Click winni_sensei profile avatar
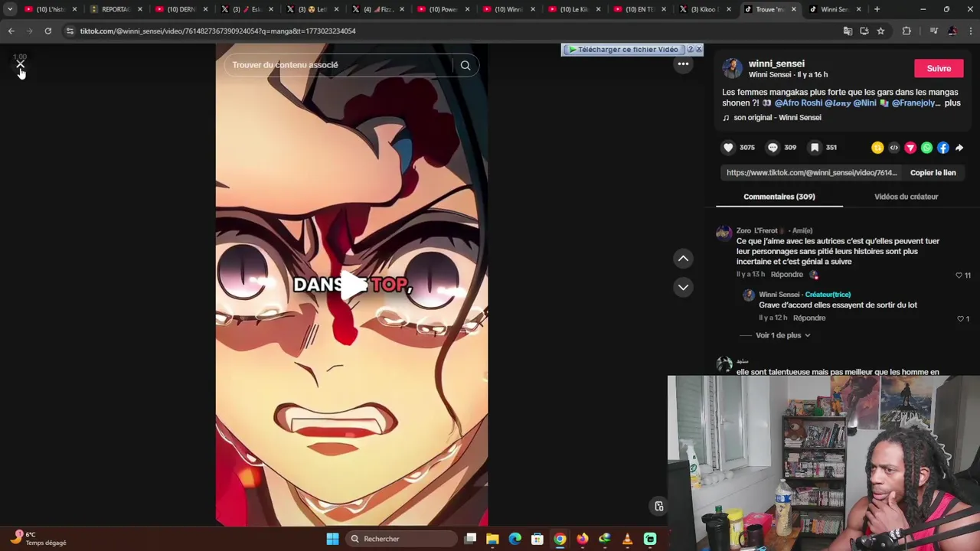 coord(732,68)
